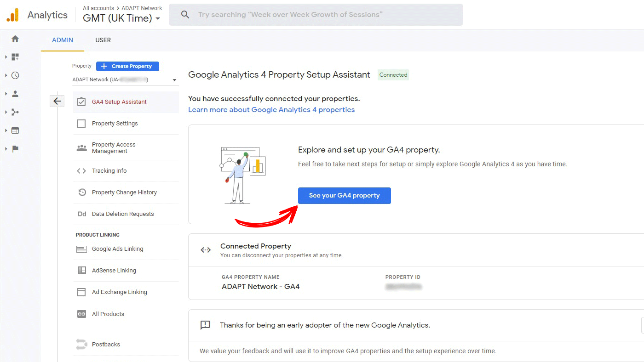The height and width of the screenshot is (362, 644).
Task: Click the Connected Property heading
Action: click(x=256, y=246)
